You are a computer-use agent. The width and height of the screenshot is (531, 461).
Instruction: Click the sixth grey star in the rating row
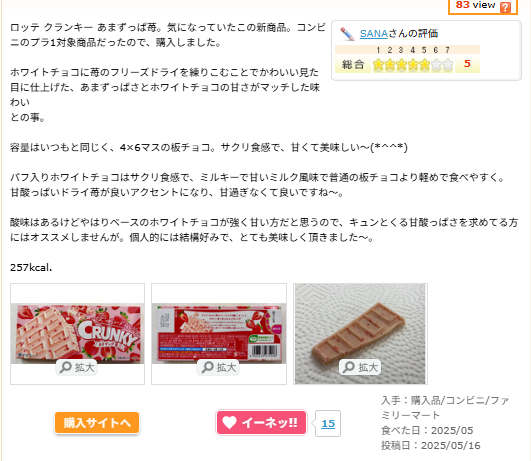tap(436, 64)
